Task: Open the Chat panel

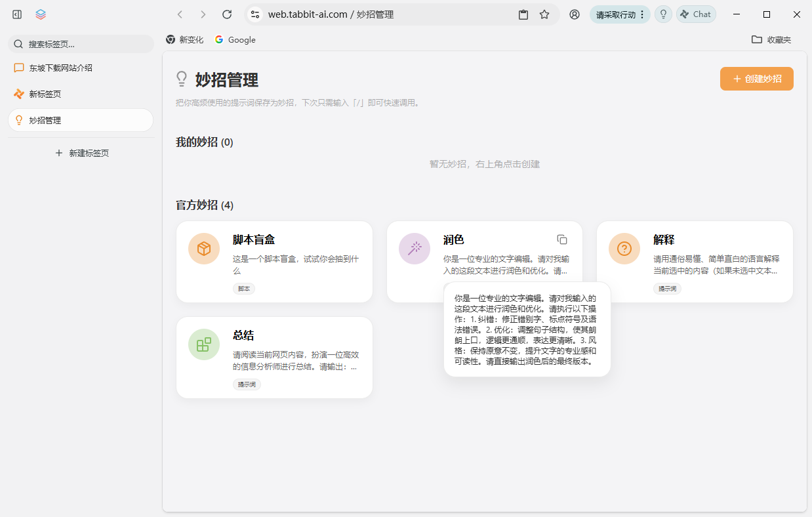Action: 696,14
